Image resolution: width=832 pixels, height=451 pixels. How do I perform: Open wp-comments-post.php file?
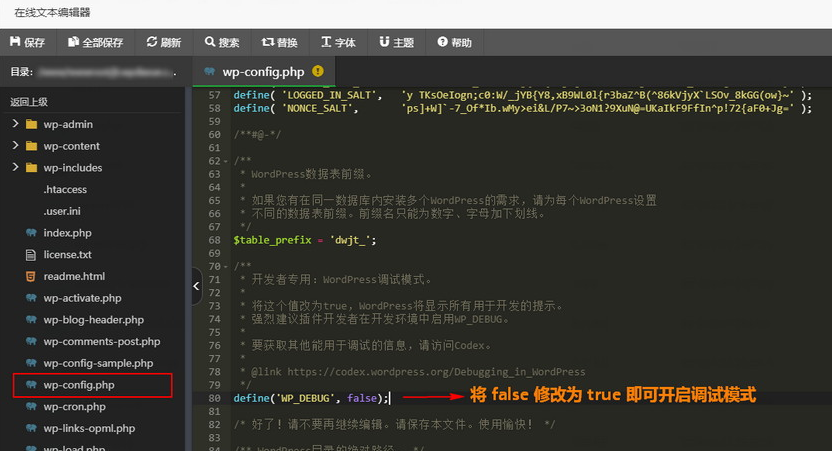pos(102,342)
